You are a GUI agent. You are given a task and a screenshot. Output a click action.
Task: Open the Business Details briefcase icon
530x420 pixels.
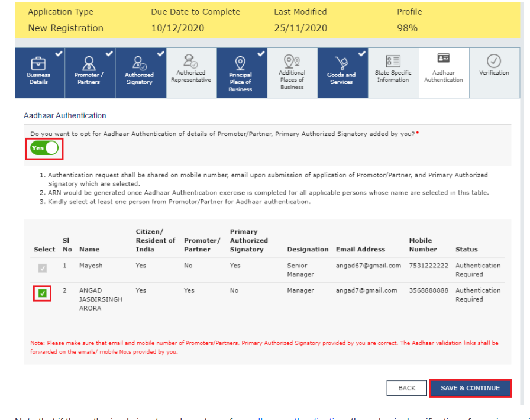(x=38, y=63)
